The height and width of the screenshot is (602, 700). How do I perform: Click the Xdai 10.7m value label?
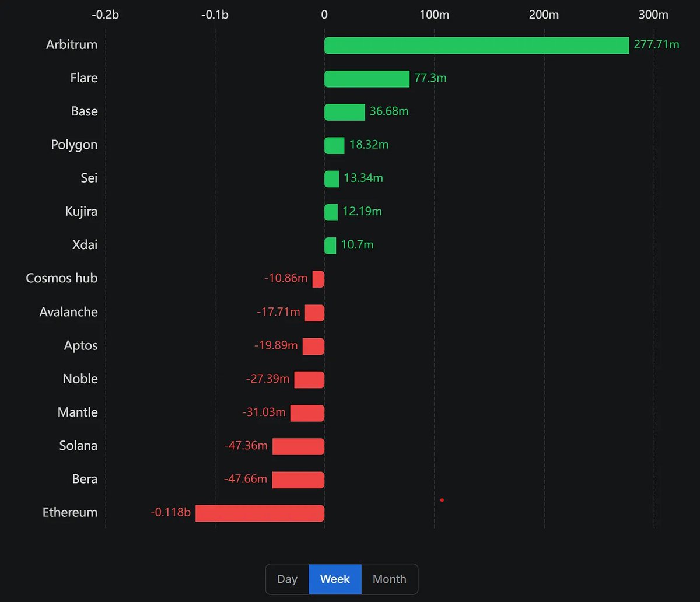click(x=357, y=245)
